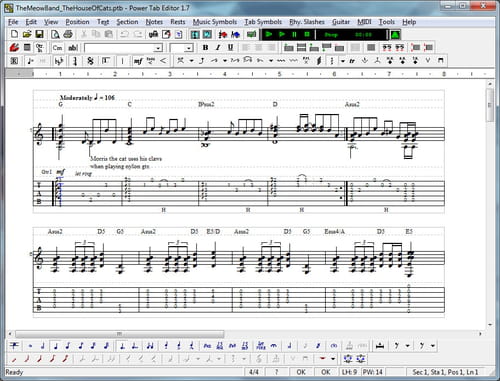Click the Cm chord name icon
This screenshot has height=381, width=500.
pyautogui.click(x=57, y=48)
